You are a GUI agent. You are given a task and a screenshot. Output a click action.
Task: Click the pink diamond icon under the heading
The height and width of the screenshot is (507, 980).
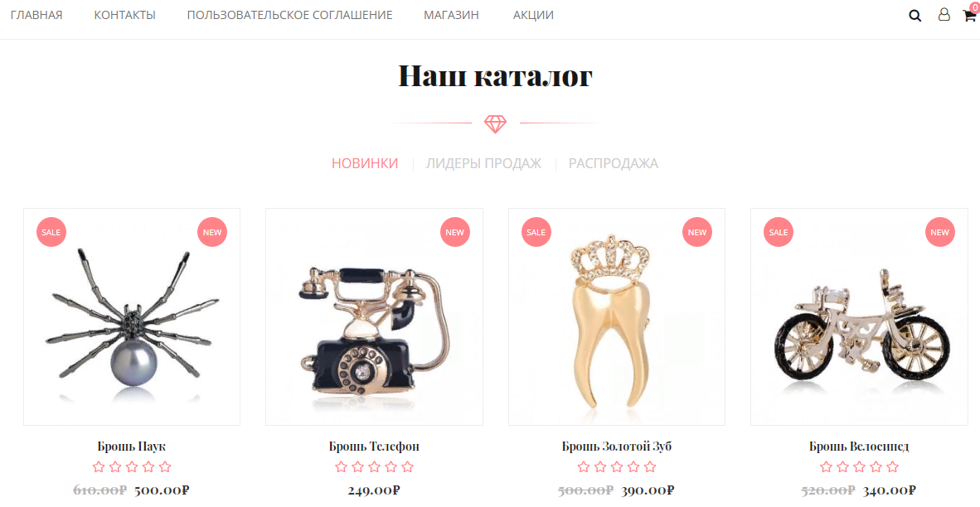click(495, 123)
